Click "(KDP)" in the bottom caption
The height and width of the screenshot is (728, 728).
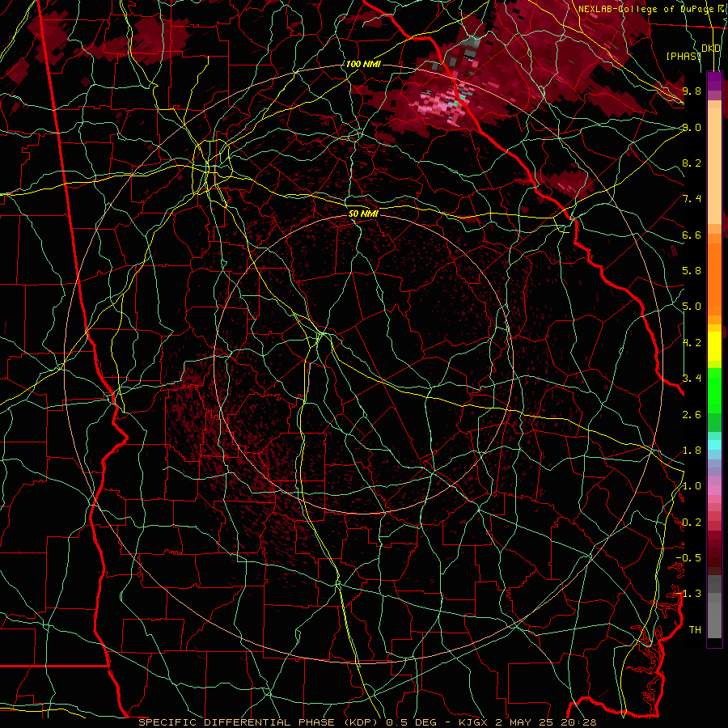(x=362, y=722)
